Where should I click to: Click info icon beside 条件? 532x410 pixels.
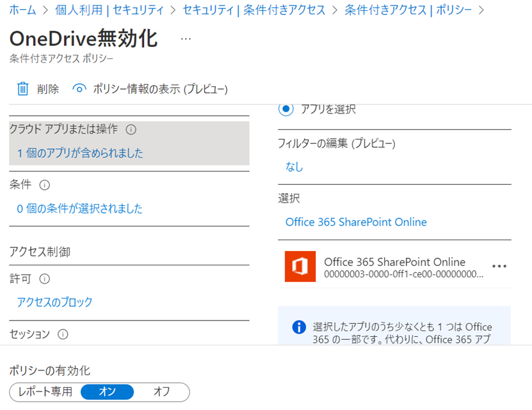44,185
